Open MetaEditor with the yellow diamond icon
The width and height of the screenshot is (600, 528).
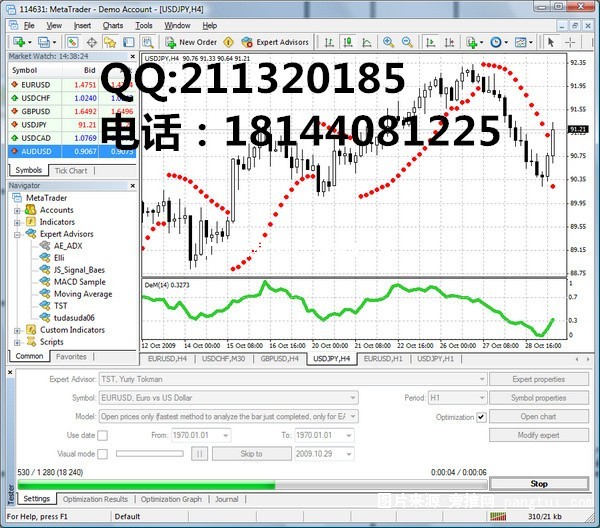click(x=228, y=42)
